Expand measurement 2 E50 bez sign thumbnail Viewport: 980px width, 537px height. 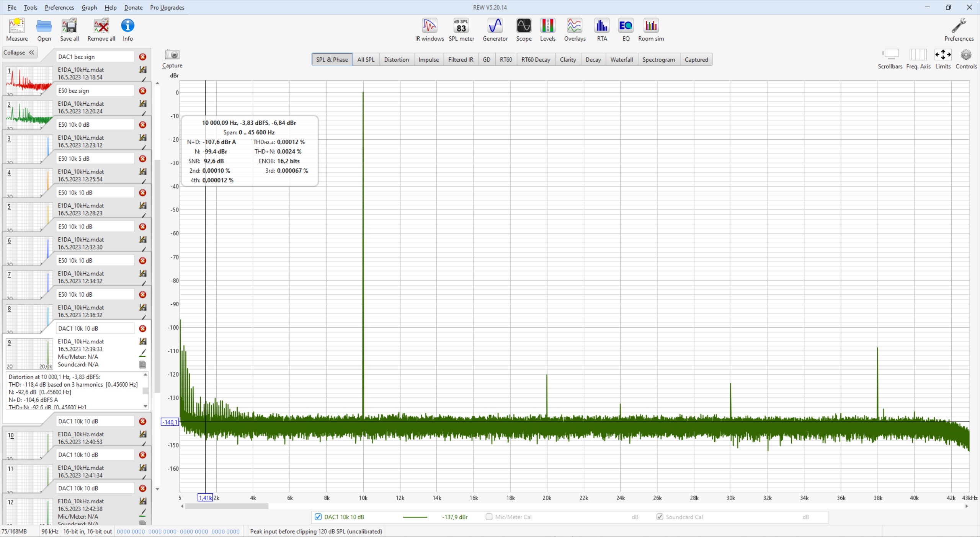point(29,115)
